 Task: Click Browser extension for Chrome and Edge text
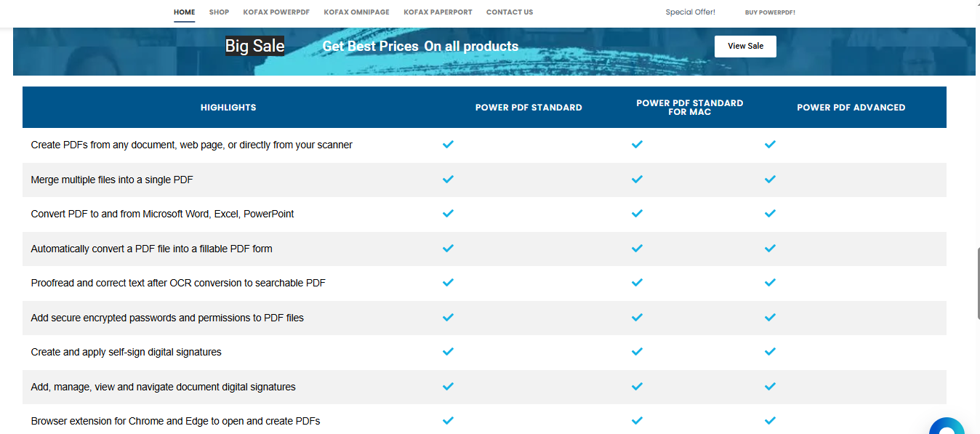click(x=175, y=421)
